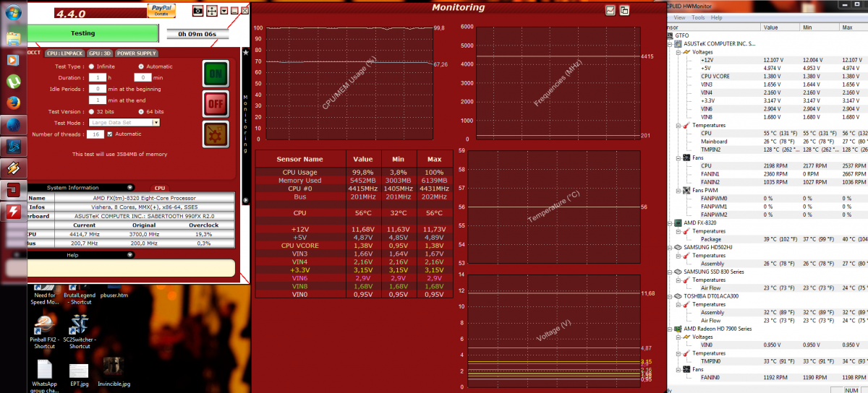The width and height of the screenshot is (868, 393).
Task: Switch to the POWER SUPPLY tab
Action: [x=137, y=53]
